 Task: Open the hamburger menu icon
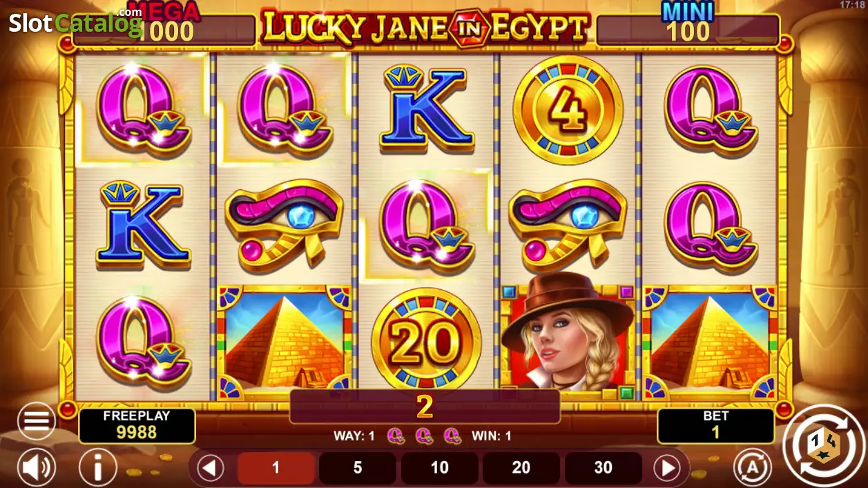(x=36, y=421)
